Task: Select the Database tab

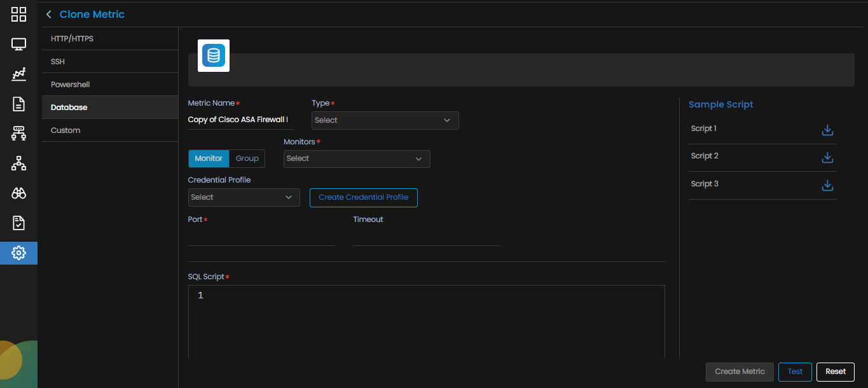Action: [110, 107]
